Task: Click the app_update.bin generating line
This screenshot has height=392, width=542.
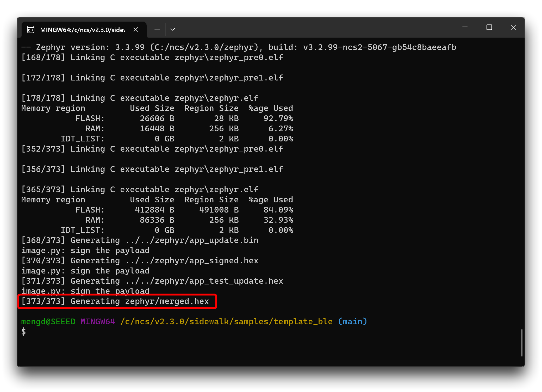Action: coord(140,240)
